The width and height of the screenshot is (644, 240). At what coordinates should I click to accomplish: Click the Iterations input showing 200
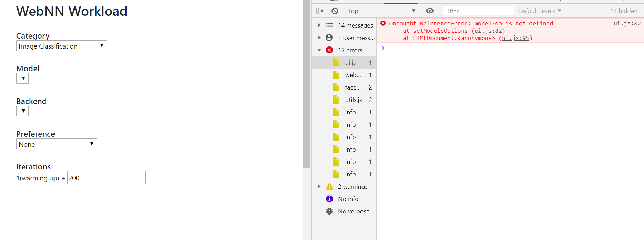click(x=106, y=178)
